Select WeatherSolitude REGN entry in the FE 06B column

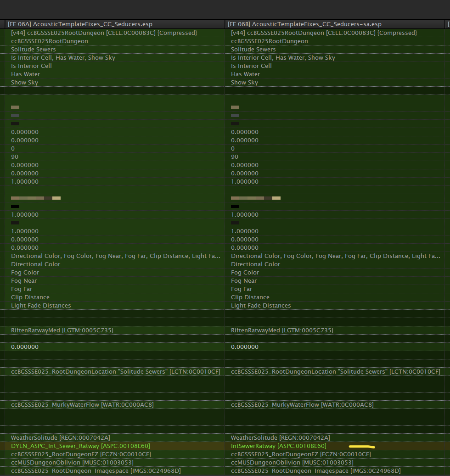click(x=280, y=438)
